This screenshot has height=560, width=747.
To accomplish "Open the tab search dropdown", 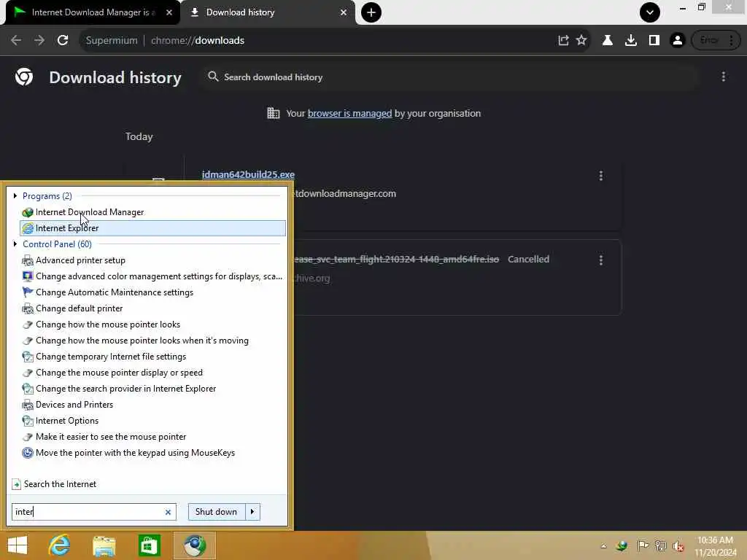I will click(x=650, y=12).
